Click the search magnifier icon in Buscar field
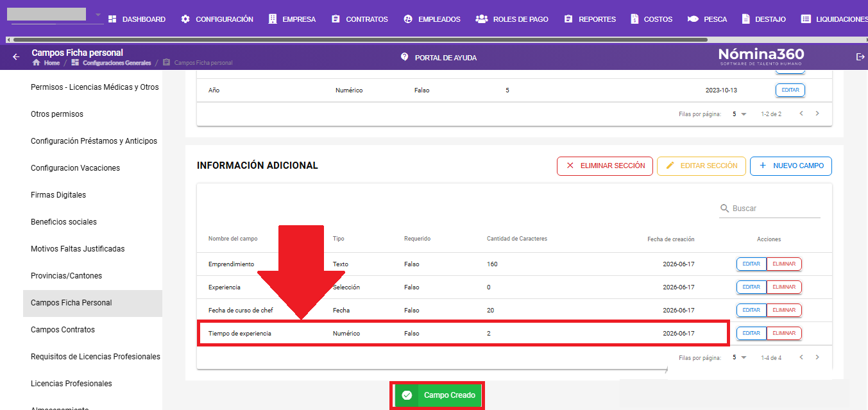This screenshot has height=410, width=868. 725,209
